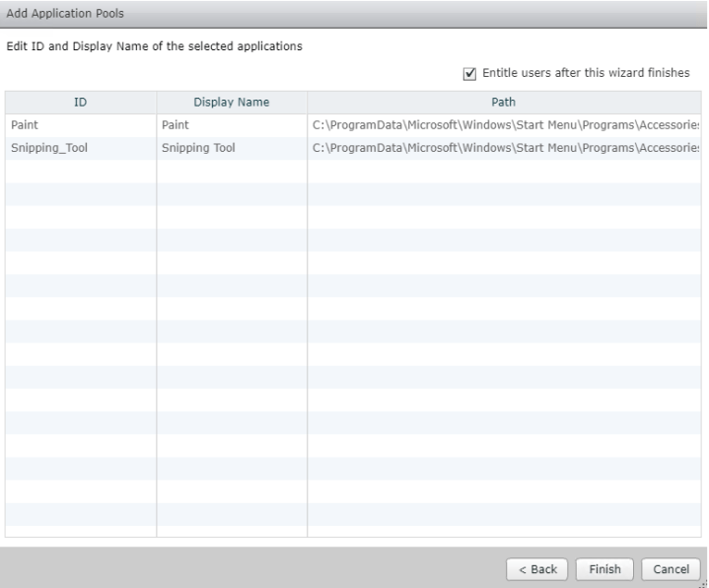Edit the Snipping Tool Display Name cell
The image size is (709, 588).
pos(231,148)
